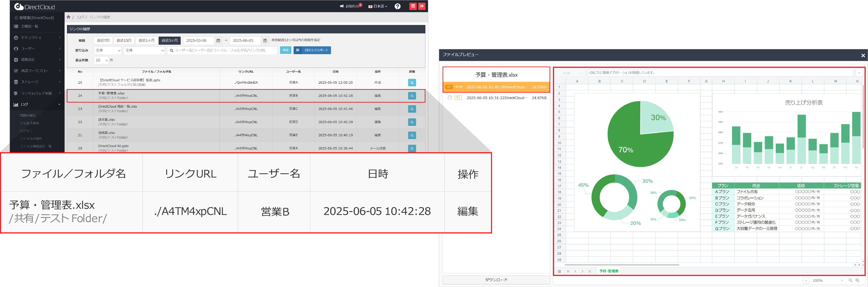This screenshot has height=287, width=868.
Task: Select the V1 version radio button
Action: click(450, 98)
